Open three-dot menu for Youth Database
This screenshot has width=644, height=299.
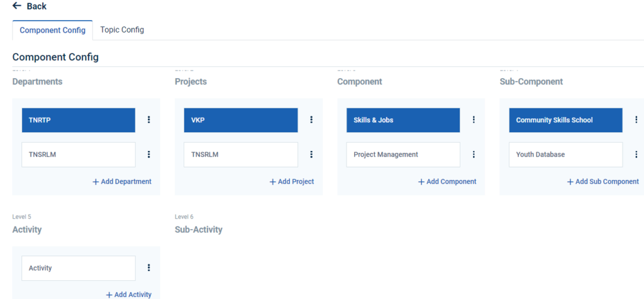pos(636,154)
